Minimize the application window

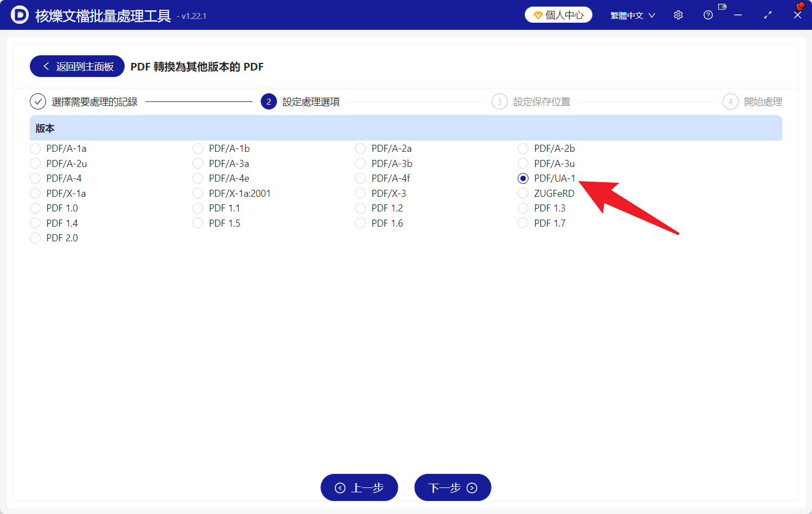click(x=738, y=15)
